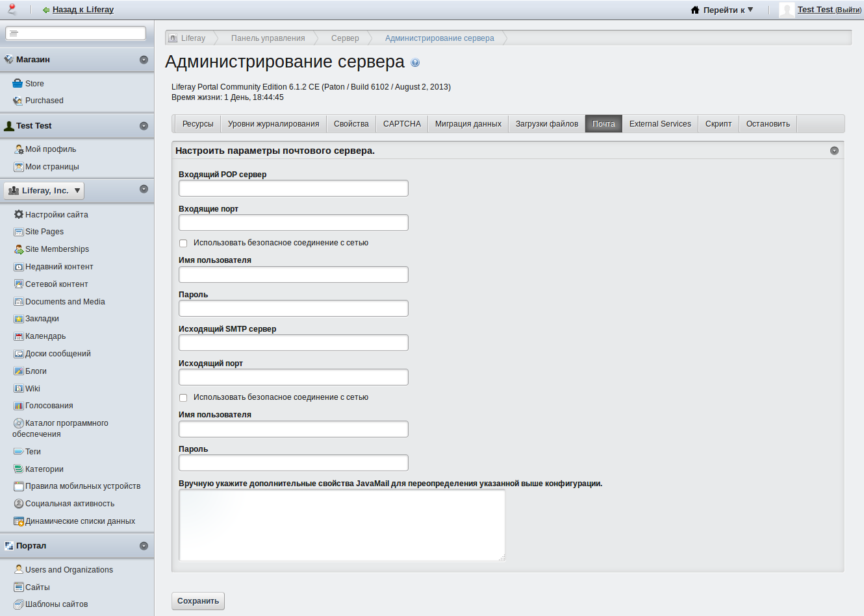Enable secure connection for outgoing SMTP server
The width and height of the screenshot is (864, 616).
[183, 398]
